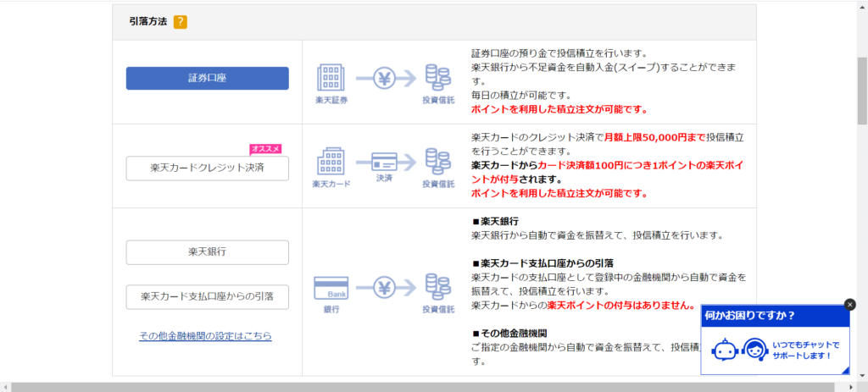
Task: Click the chat operator headset icon
Action: pos(754,350)
